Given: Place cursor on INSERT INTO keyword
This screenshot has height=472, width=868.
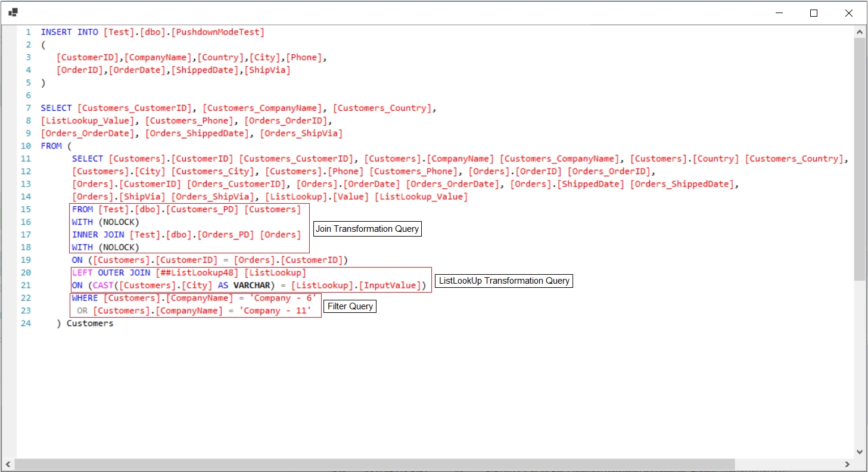Looking at the screenshot, I should coord(69,32).
